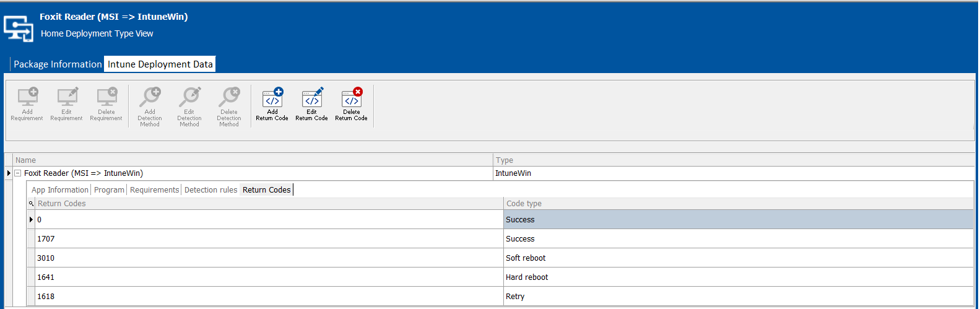Edit the selected return code

click(x=311, y=99)
